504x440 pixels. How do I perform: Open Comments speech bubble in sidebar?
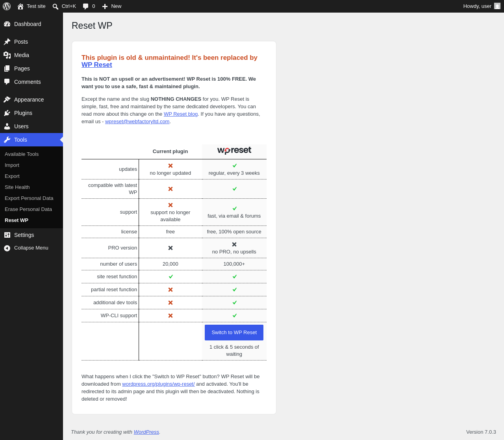pos(7,82)
